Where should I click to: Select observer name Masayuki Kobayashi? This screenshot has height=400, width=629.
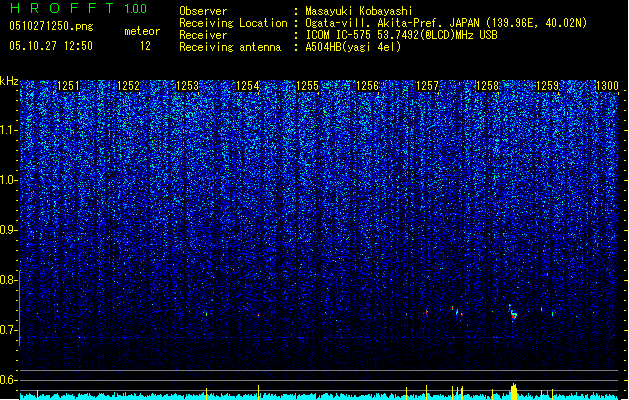coord(359,11)
